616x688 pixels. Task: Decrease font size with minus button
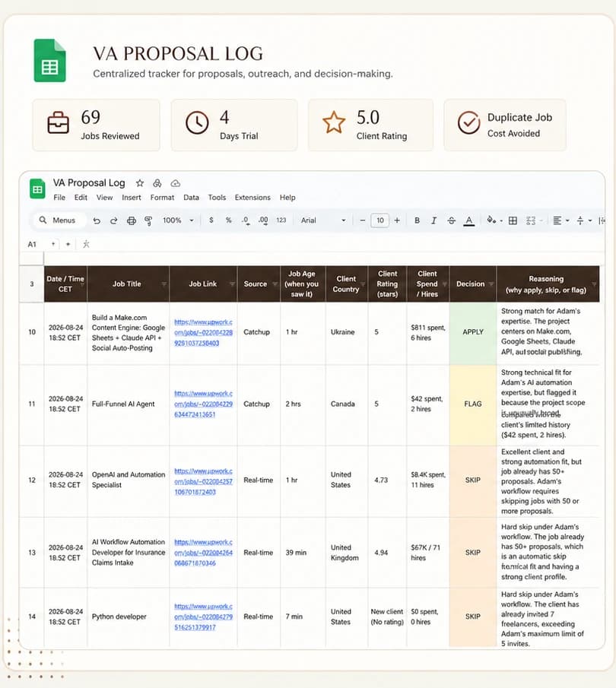[x=363, y=220]
